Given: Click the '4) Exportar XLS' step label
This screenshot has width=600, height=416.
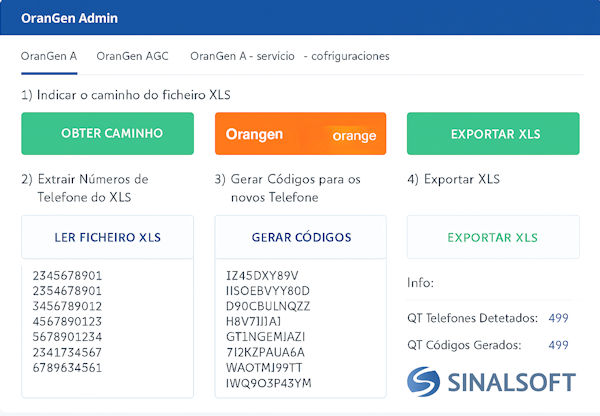Looking at the screenshot, I should (453, 179).
